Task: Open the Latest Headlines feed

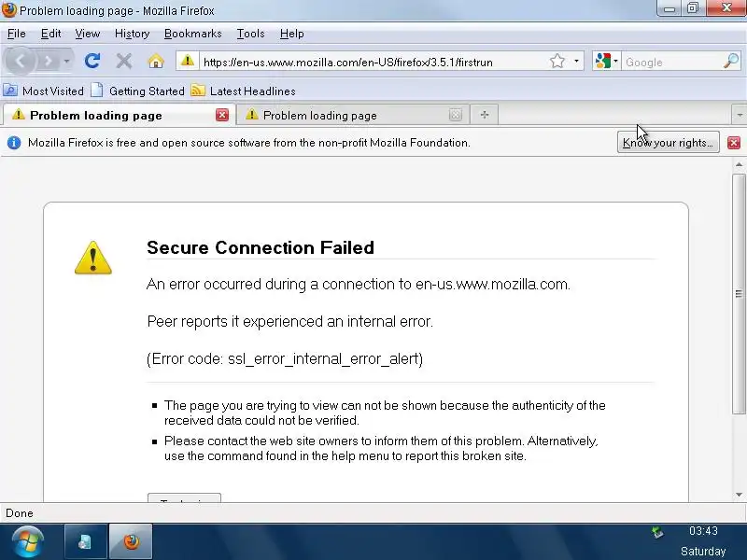Action: (x=243, y=91)
